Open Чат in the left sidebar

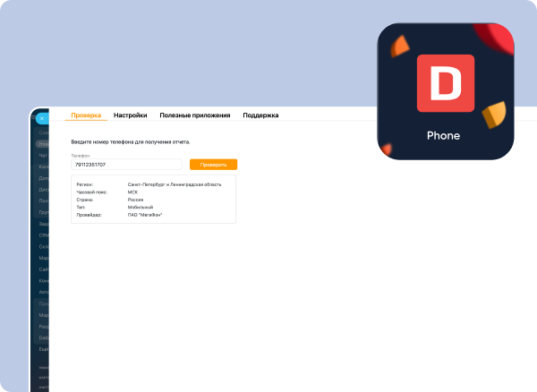point(43,155)
